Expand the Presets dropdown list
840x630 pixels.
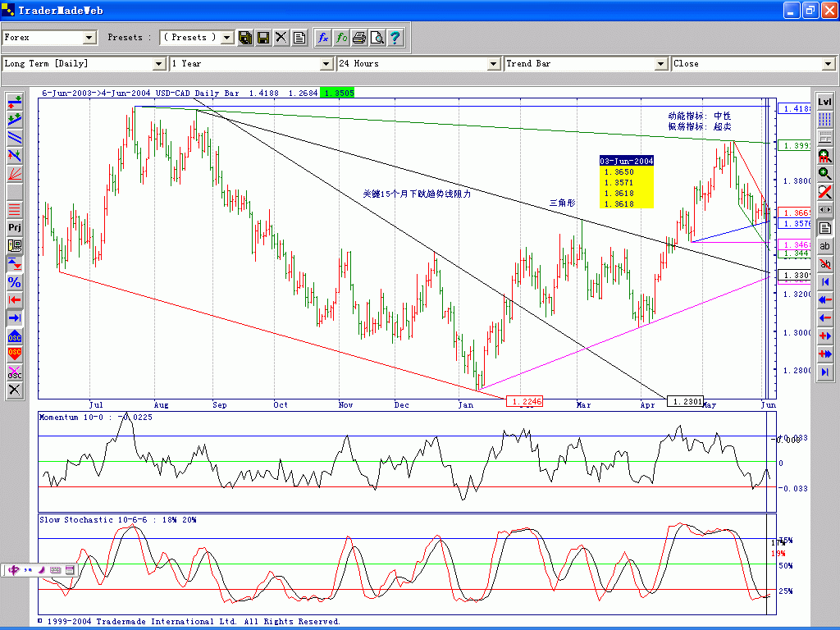(x=226, y=38)
